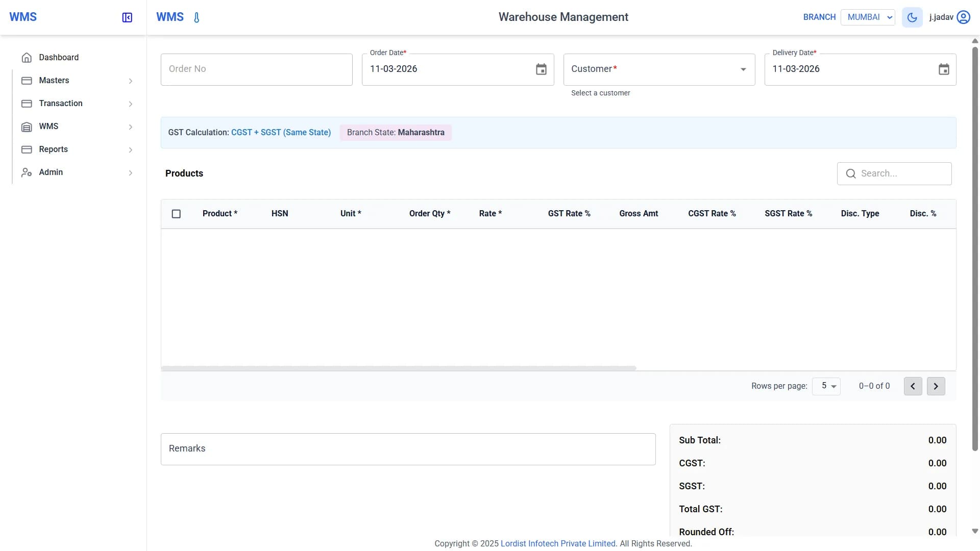Screen dimensions: 980x551
Task: Click the Masters sidebar icon
Action: click(27, 81)
